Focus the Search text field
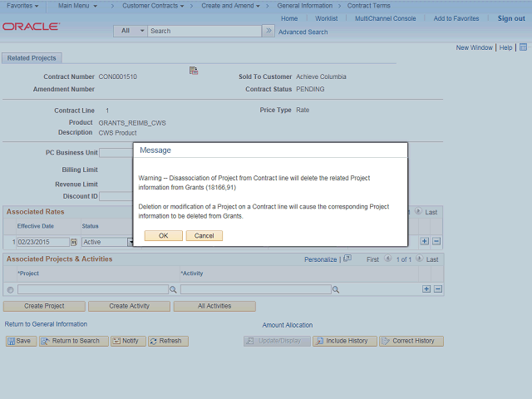The height and width of the screenshot is (399, 532). coord(204,31)
